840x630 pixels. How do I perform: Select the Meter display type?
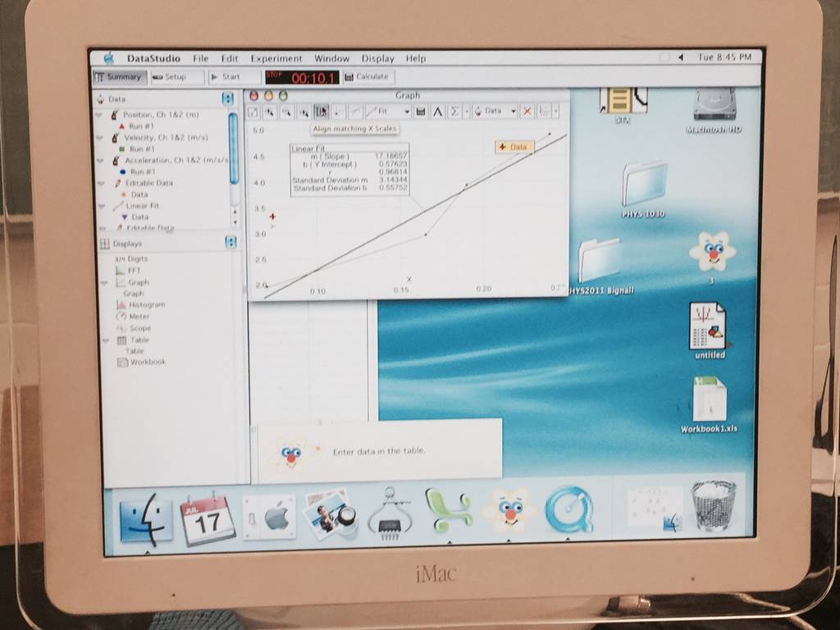(x=133, y=316)
